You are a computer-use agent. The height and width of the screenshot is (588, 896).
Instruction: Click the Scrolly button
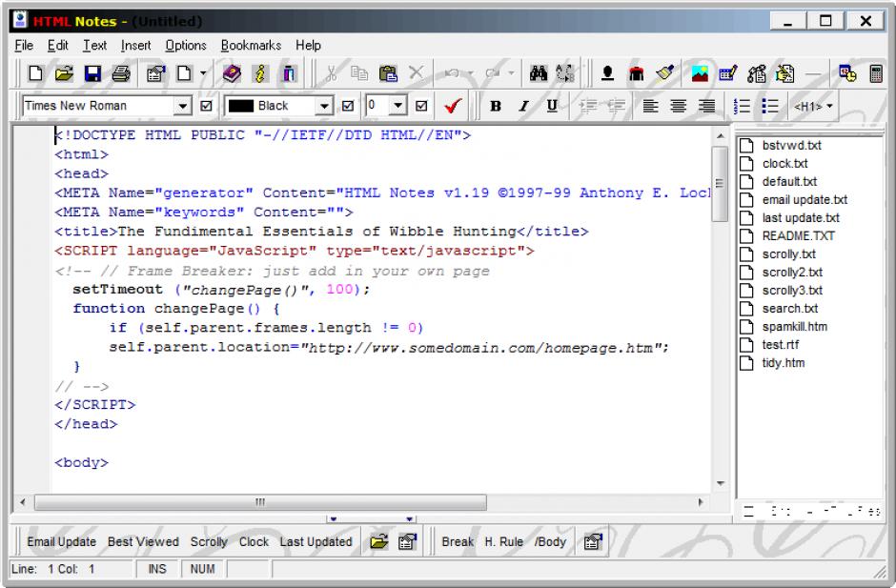click(209, 541)
